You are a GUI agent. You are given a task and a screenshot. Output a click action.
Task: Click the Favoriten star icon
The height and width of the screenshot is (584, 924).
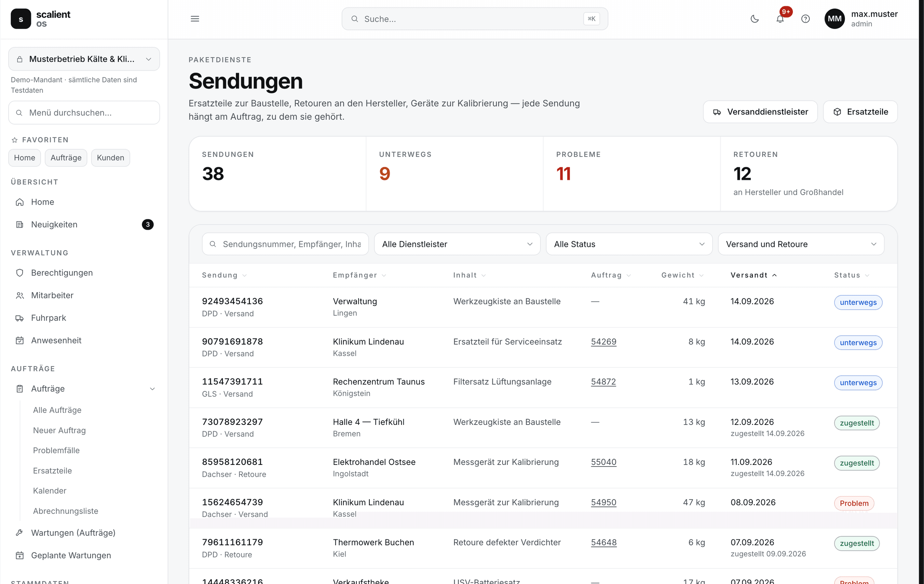tap(15, 140)
